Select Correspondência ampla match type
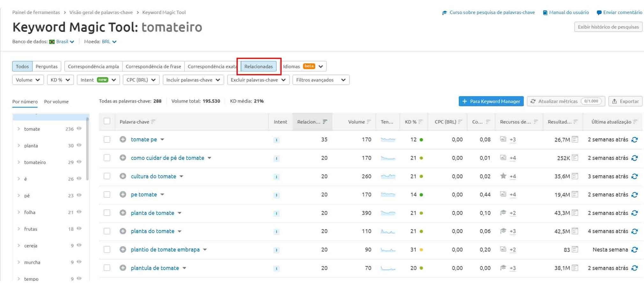This screenshot has width=644, height=289. tap(93, 67)
